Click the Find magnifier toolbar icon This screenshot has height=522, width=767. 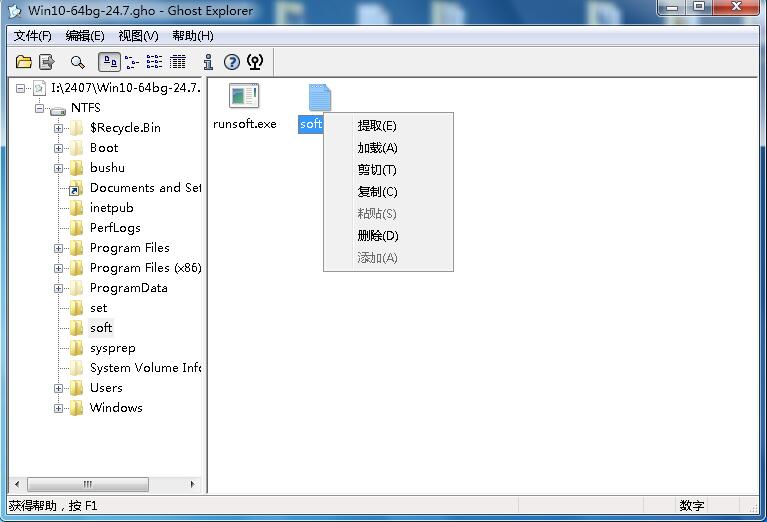77,62
